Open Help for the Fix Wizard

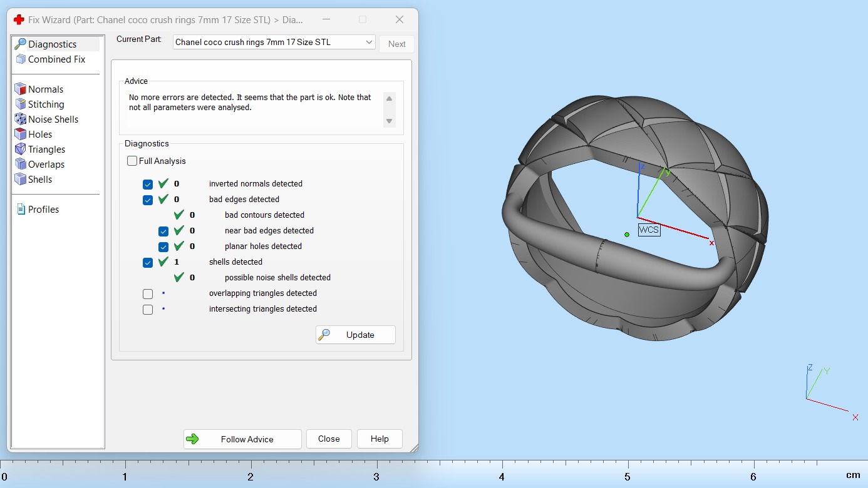click(x=380, y=439)
